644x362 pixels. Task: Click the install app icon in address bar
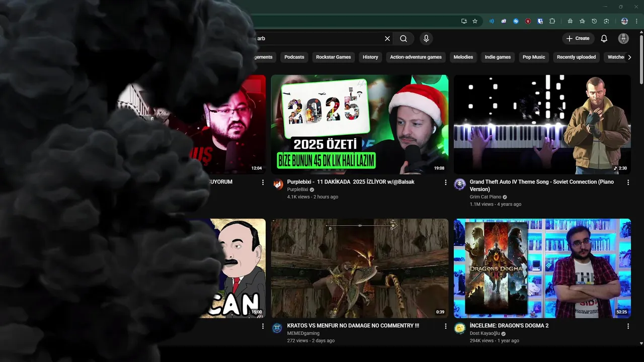click(x=464, y=21)
